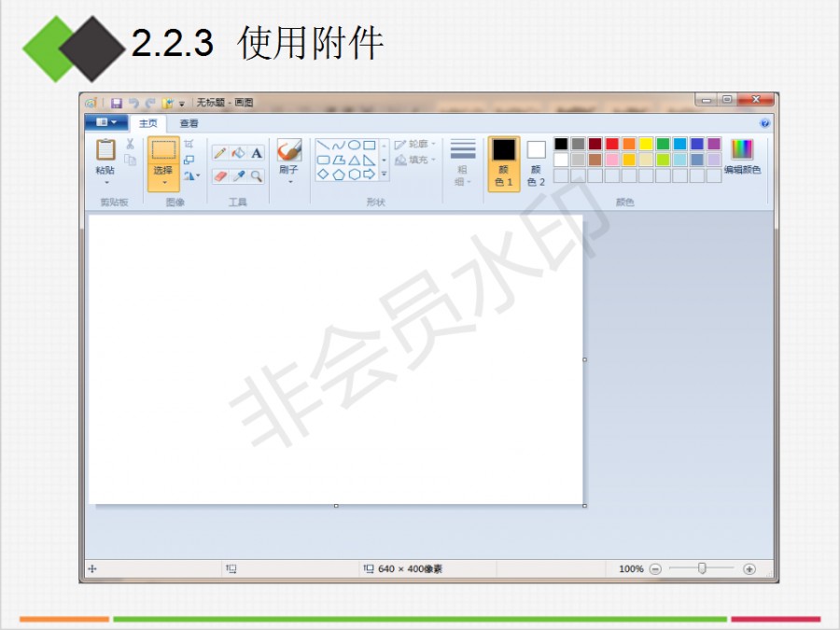Click the Help question mark icon
This screenshot has width=840, height=630.
[764, 123]
